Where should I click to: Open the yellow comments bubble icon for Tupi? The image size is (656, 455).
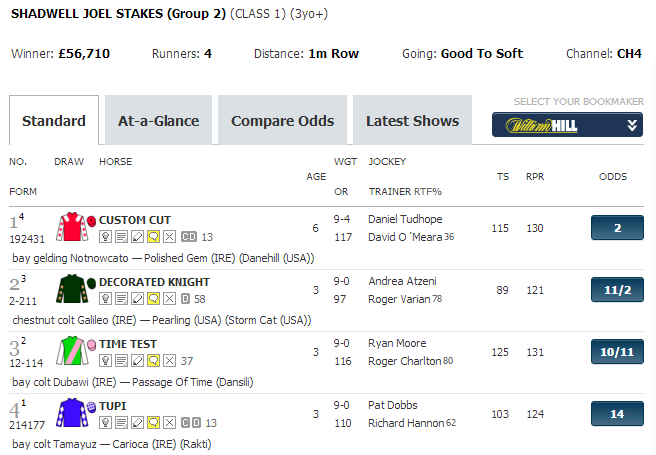click(154, 422)
